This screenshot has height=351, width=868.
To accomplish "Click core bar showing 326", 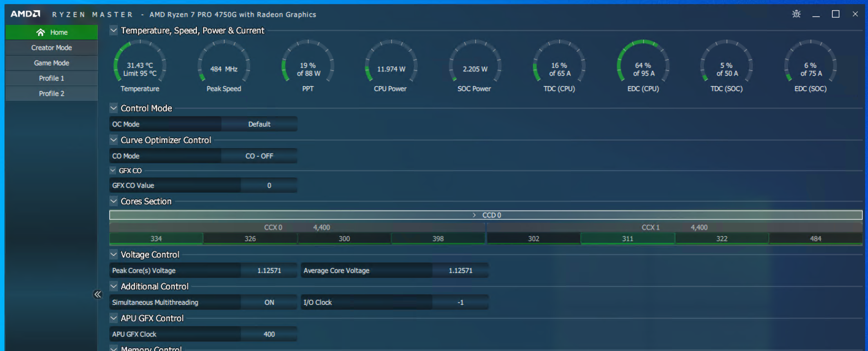I will click(x=250, y=238).
